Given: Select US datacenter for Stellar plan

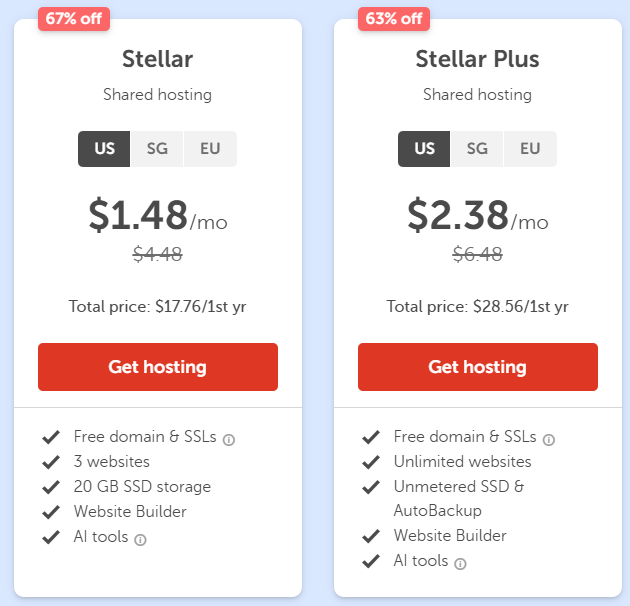Looking at the screenshot, I should (x=105, y=149).
